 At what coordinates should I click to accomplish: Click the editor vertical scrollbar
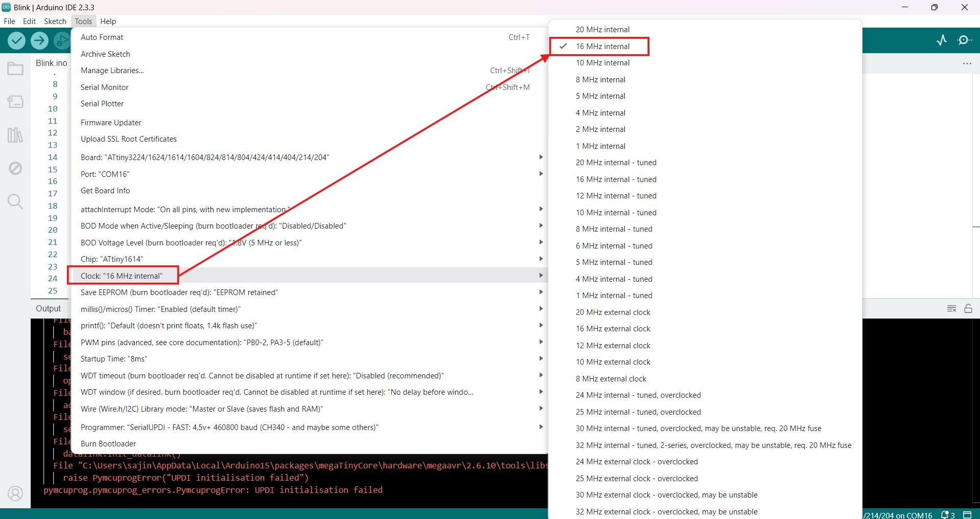pyautogui.click(x=976, y=187)
